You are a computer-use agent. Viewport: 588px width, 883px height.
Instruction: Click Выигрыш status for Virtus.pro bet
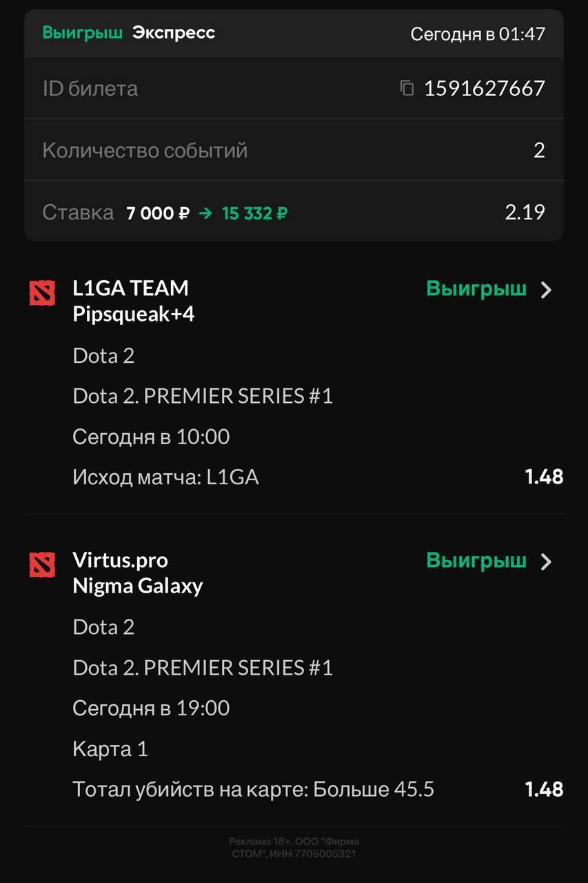(476, 560)
